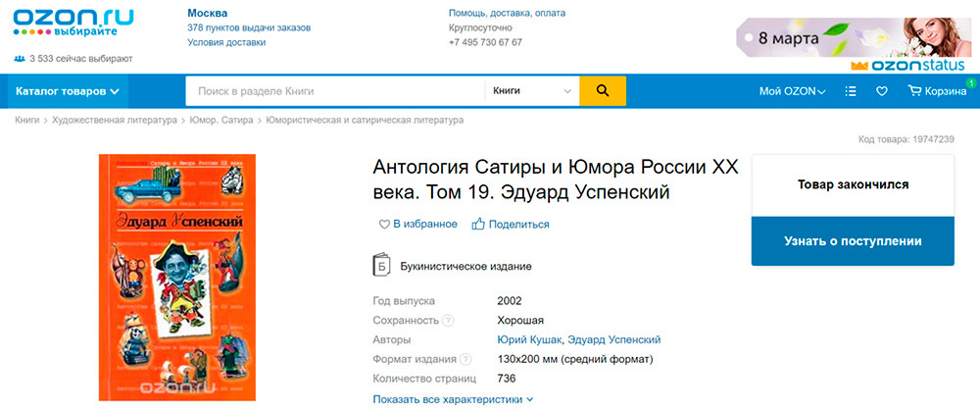980x412 pixels.
Task: Open the Книги search category dropdown
Action: [x=532, y=90]
